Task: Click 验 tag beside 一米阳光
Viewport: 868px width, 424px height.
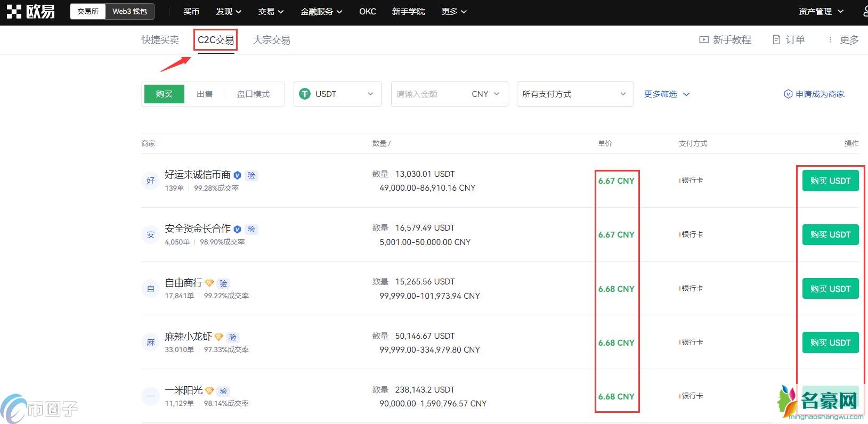Action: [223, 391]
